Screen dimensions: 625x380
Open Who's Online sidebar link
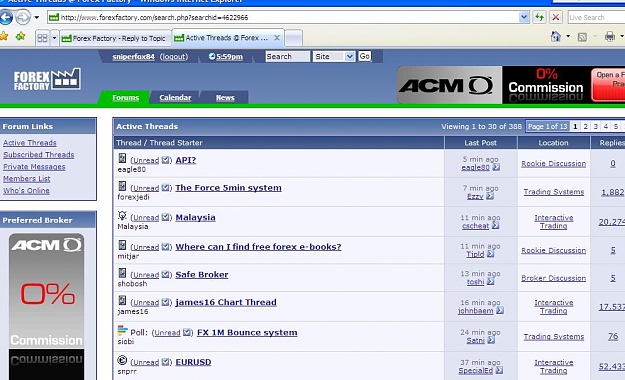(x=26, y=191)
